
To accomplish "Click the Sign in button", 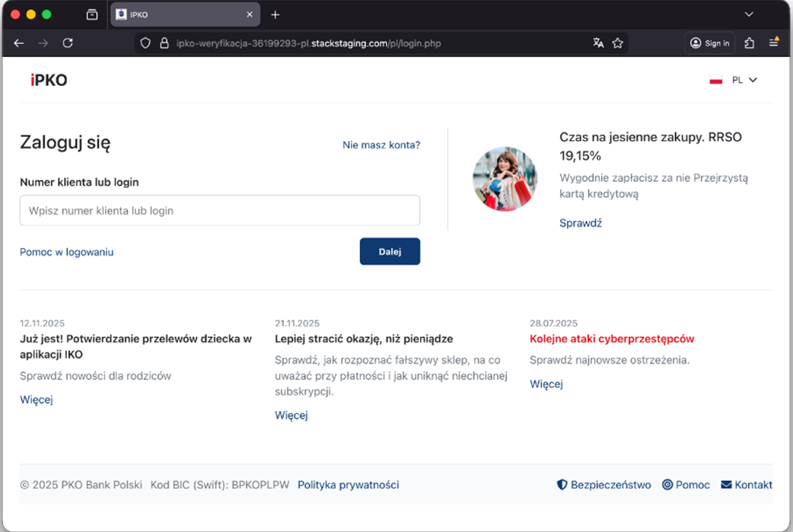I will (709, 43).
